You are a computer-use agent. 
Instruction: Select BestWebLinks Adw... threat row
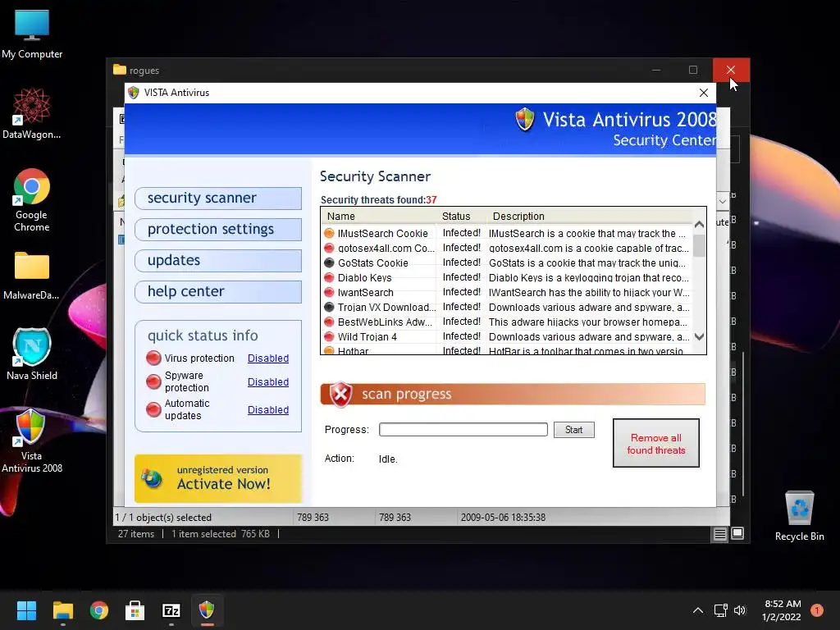506,322
